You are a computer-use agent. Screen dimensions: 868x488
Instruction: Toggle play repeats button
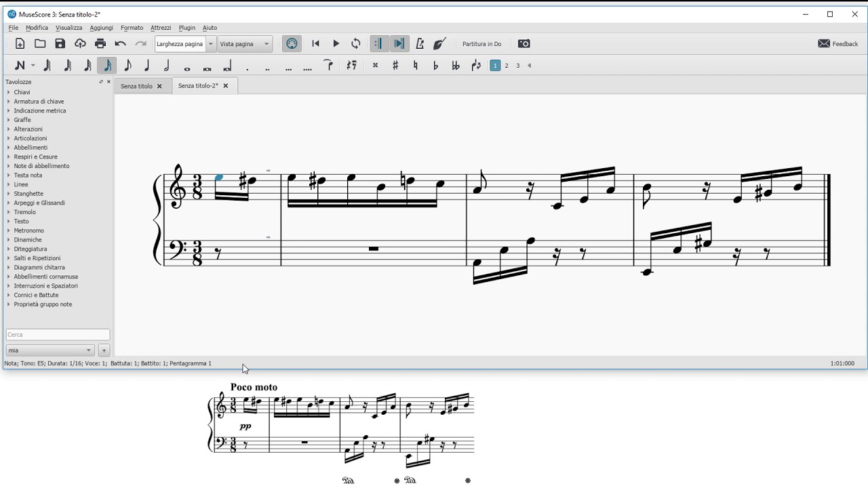click(378, 43)
